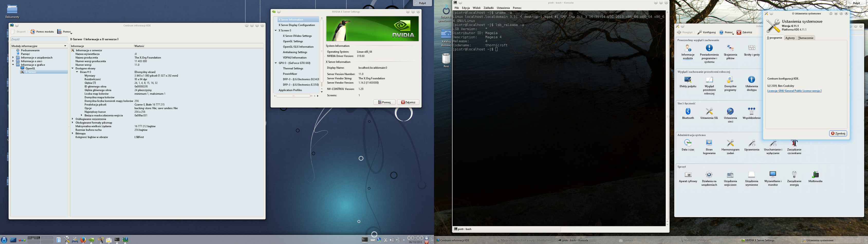Click the NVIDIA sidebar horizontal scrollbar
Screen dimensions: 868x244
293,96
